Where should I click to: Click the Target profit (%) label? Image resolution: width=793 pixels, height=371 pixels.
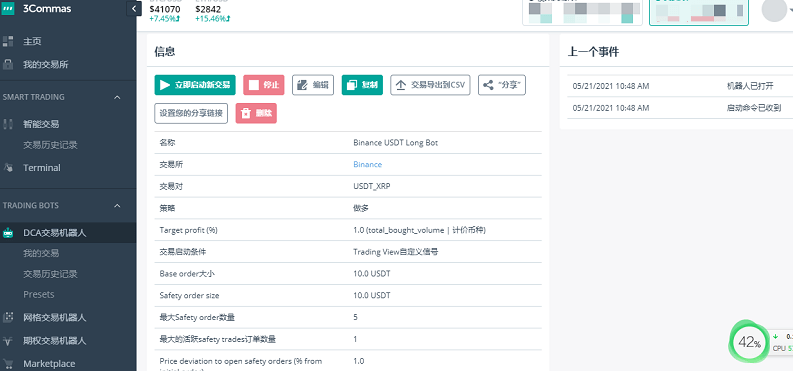tap(188, 230)
